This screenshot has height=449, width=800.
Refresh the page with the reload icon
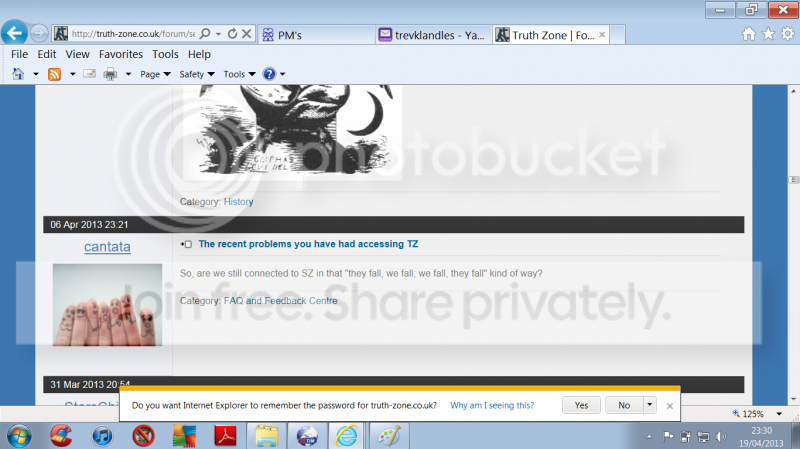[x=232, y=34]
